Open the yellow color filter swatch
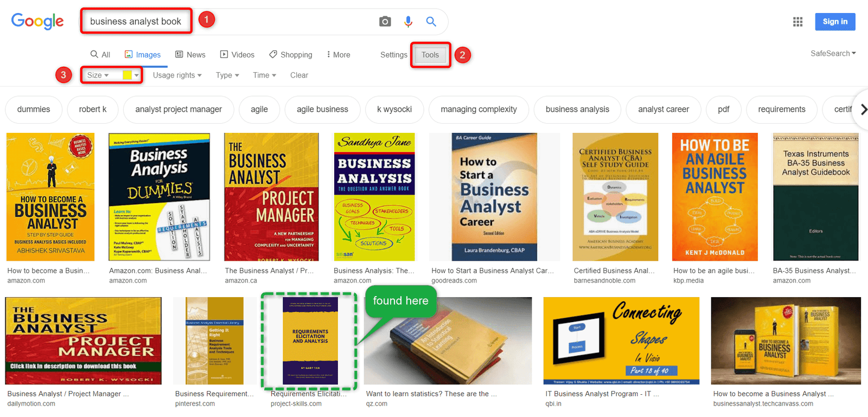This screenshot has height=417, width=868. tap(131, 75)
